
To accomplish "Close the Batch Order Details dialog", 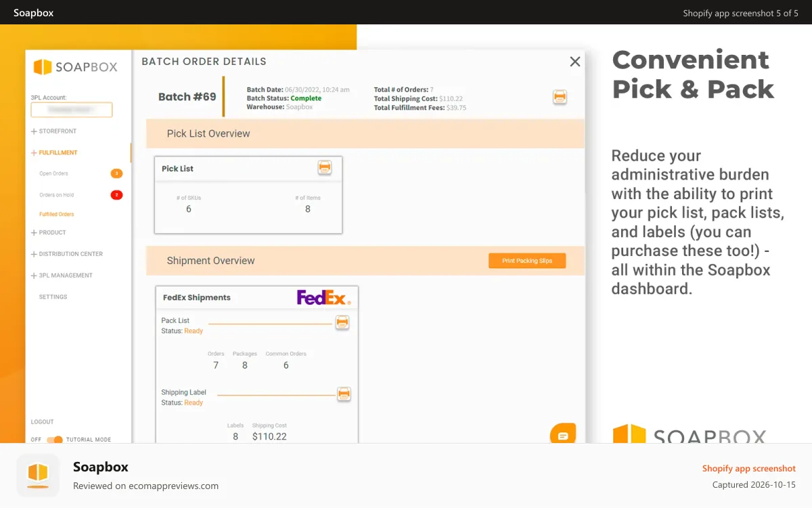I will [x=575, y=62].
